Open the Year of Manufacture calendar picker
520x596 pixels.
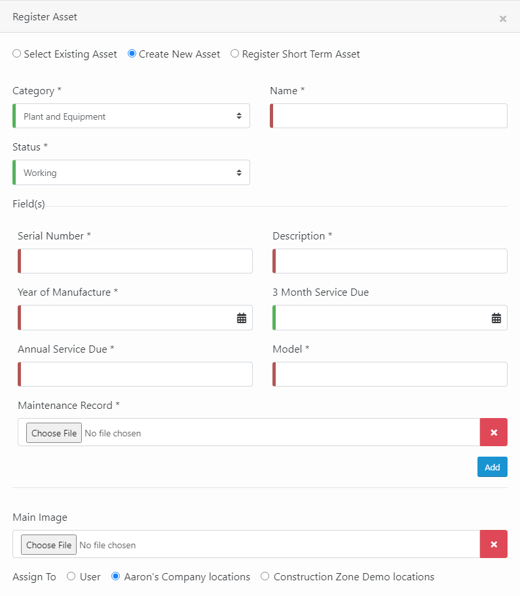coord(241,318)
